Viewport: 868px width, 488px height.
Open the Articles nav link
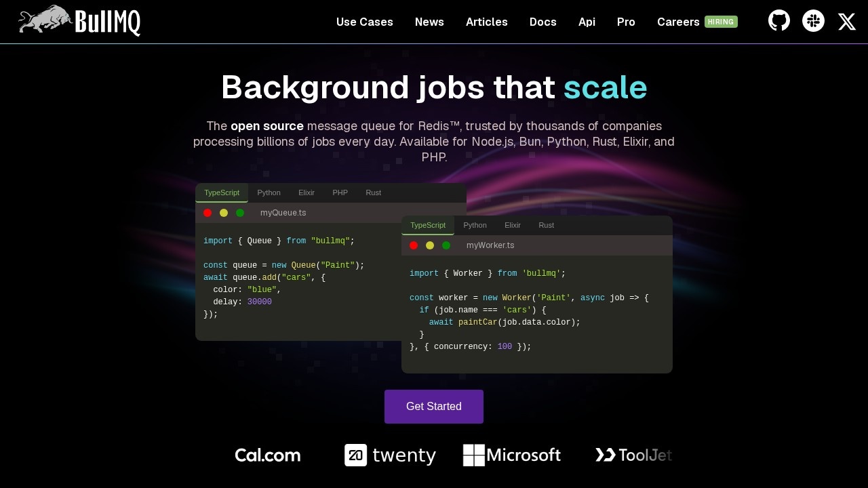pos(487,22)
